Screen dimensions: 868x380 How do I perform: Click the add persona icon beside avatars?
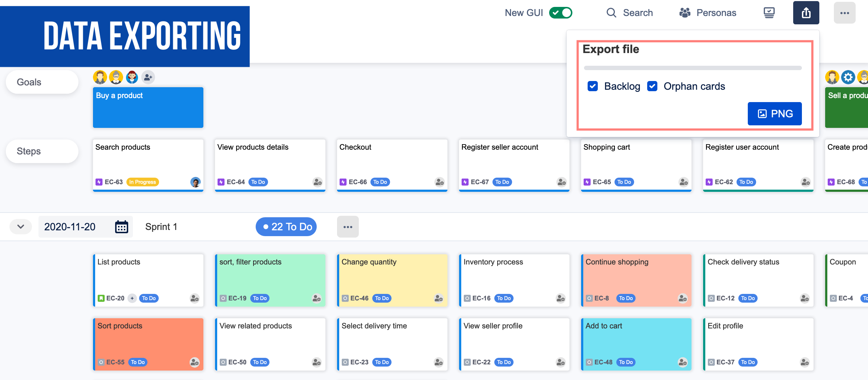point(148,77)
